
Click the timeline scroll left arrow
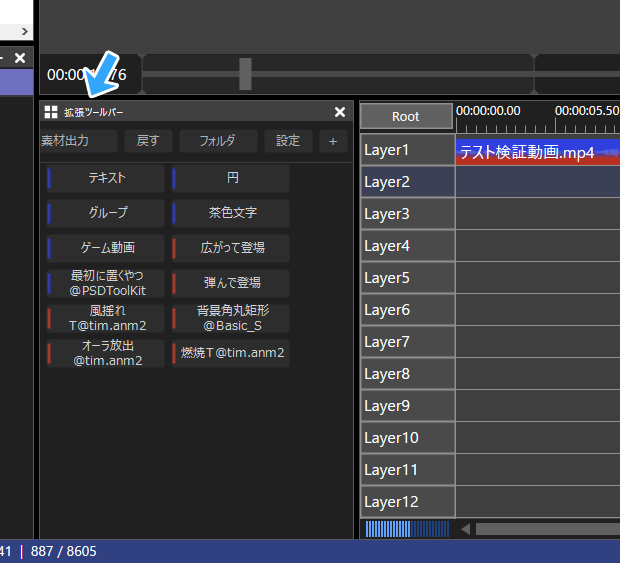pos(466,529)
